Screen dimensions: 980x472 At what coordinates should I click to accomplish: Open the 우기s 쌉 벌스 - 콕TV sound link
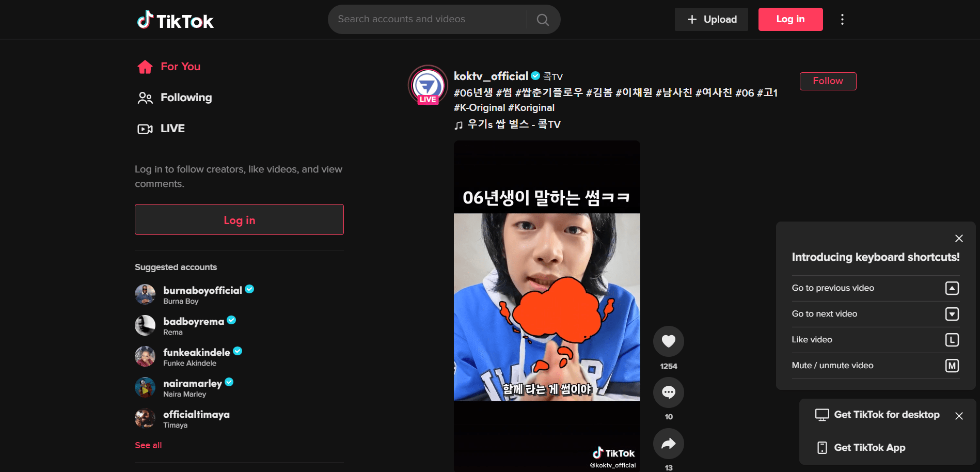pyautogui.click(x=514, y=124)
